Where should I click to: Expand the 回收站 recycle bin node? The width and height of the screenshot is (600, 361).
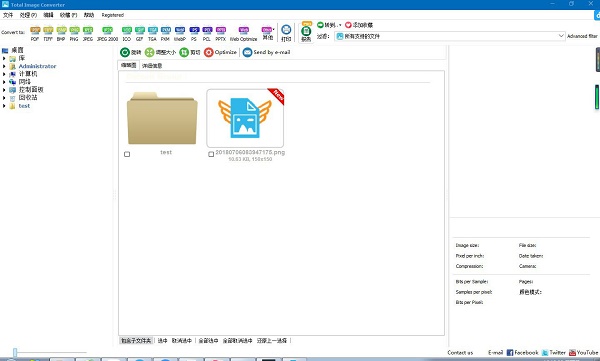pos(4,98)
